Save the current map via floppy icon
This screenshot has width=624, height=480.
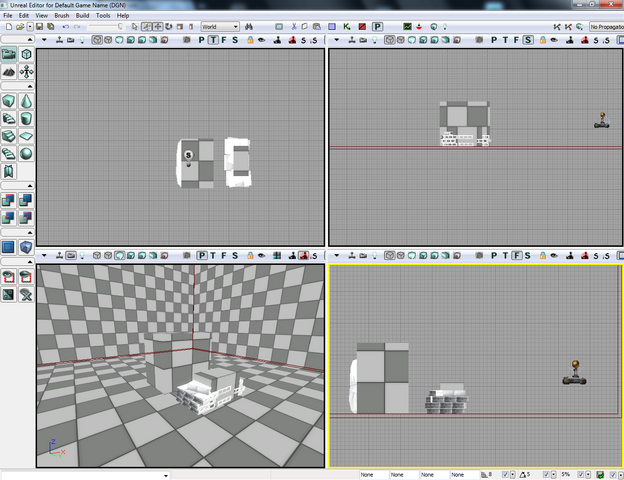(x=39, y=27)
